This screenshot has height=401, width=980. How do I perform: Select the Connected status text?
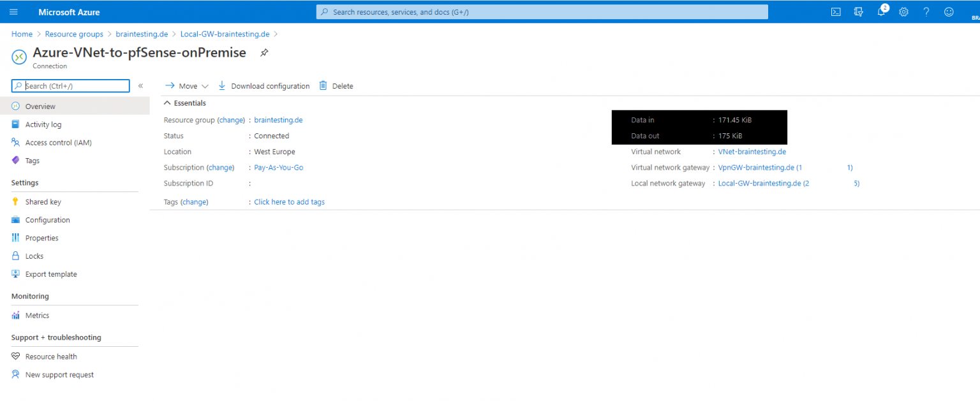(x=272, y=136)
